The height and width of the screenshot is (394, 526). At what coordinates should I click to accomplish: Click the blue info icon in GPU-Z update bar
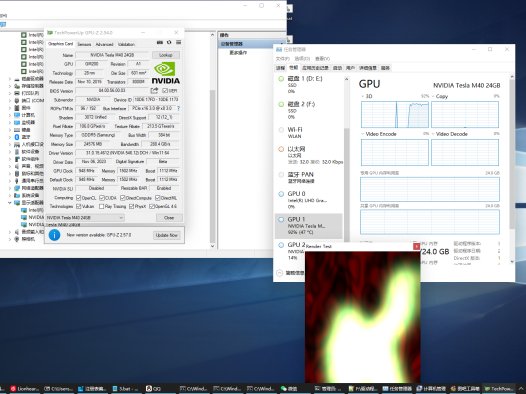click(54, 235)
